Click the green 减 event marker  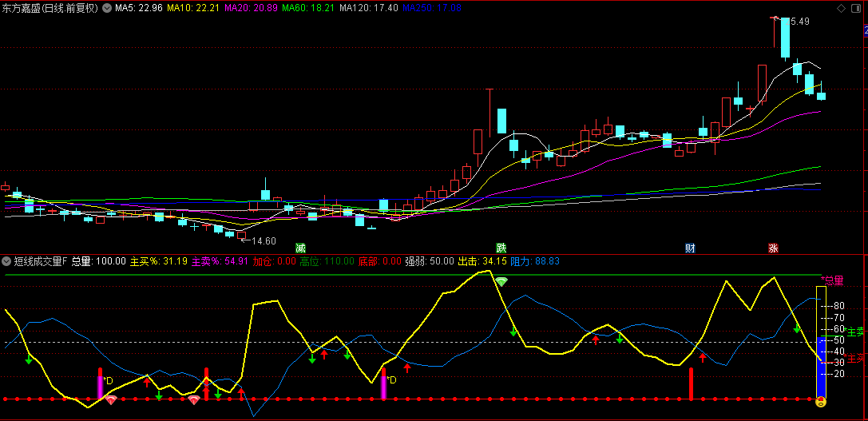tap(300, 248)
